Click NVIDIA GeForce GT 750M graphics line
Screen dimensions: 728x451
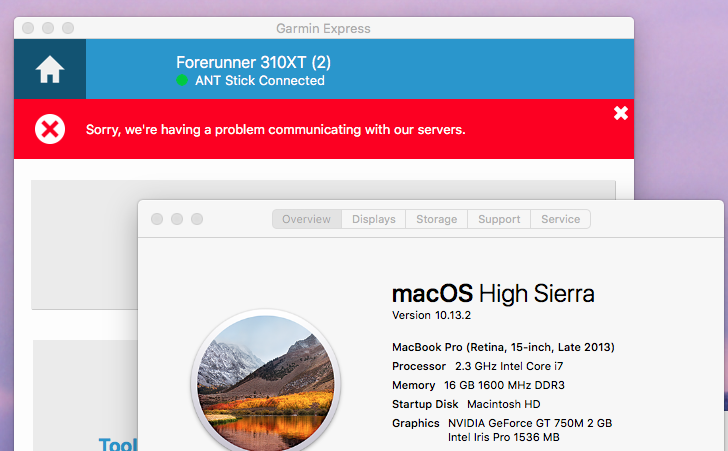click(x=530, y=423)
